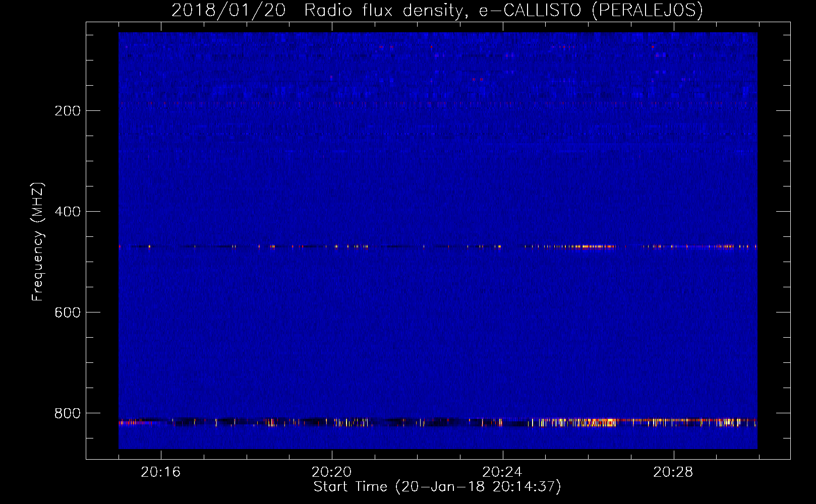This screenshot has height=504, width=816.
Task: Click the 800 frequency axis label
Action: [x=68, y=413]
